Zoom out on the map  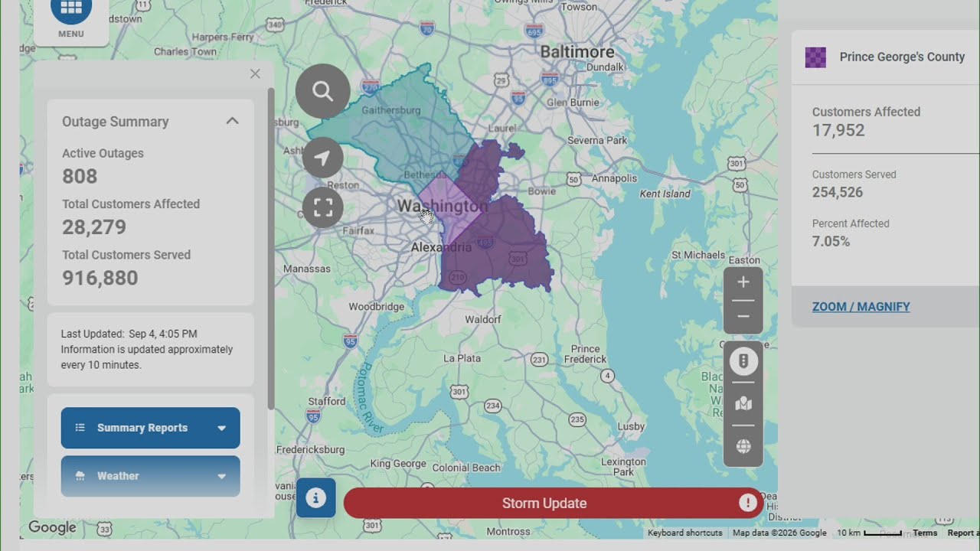[x=743, y=317]
